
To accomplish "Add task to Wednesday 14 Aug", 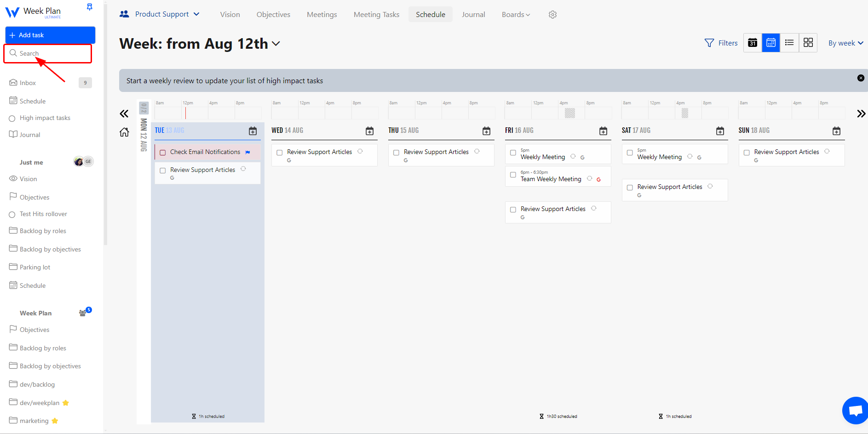I will pos(369,131).
